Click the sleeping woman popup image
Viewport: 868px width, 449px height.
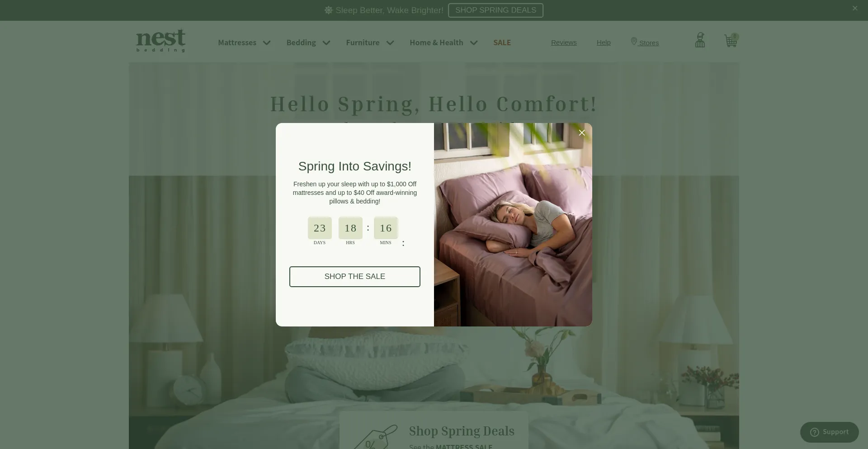pyautogui.click(x=513, y=225)
